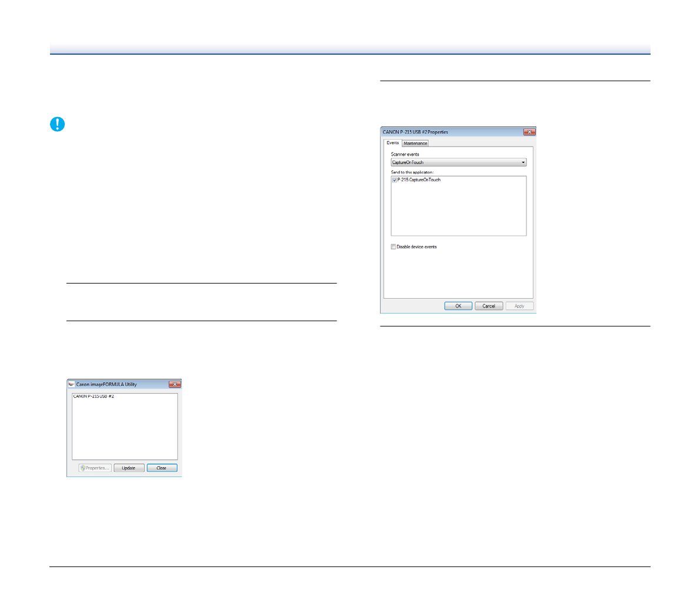
Task: Click the Close button in the utility window
Action: (162, 468)
